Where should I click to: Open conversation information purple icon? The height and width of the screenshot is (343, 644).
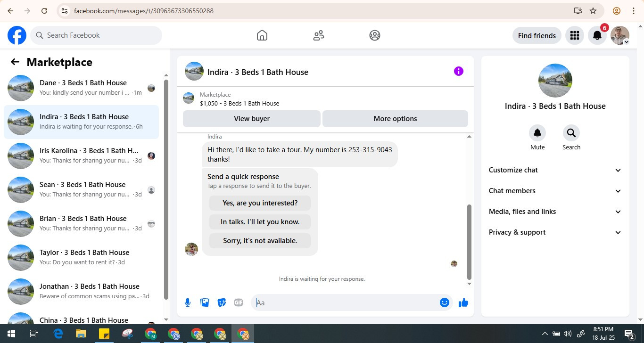click(x=459, y=71)
